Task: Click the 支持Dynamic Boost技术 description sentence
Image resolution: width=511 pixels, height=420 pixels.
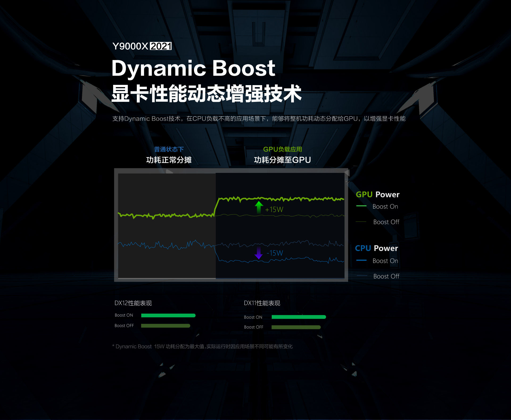Action: point(259,119)
